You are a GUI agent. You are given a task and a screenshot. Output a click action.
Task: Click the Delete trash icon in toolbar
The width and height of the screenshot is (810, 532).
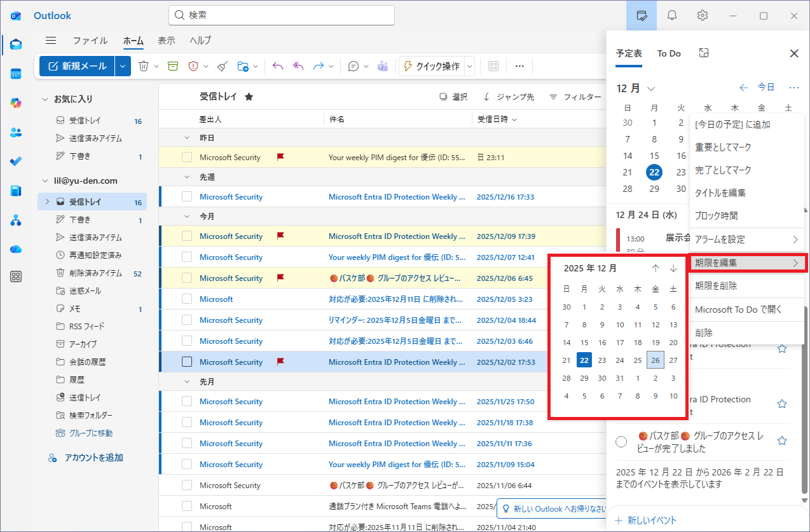(x=144, y=66)
